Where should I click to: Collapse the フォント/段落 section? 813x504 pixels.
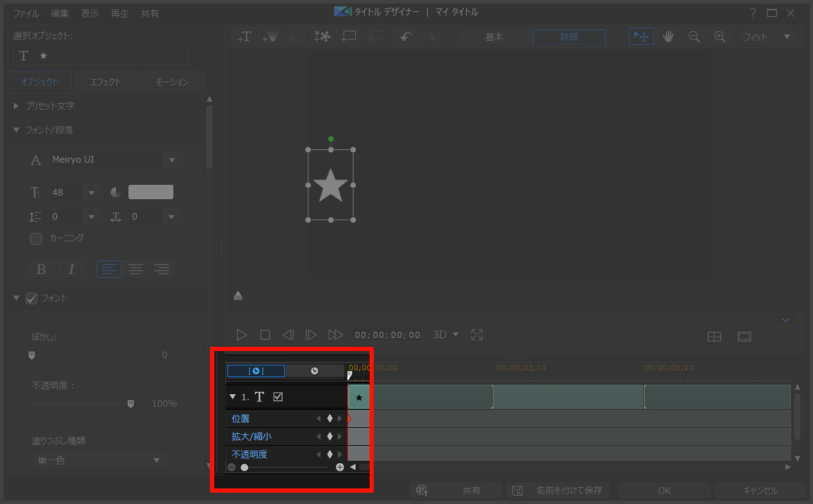pyautogui.click(x=16, y=130)
